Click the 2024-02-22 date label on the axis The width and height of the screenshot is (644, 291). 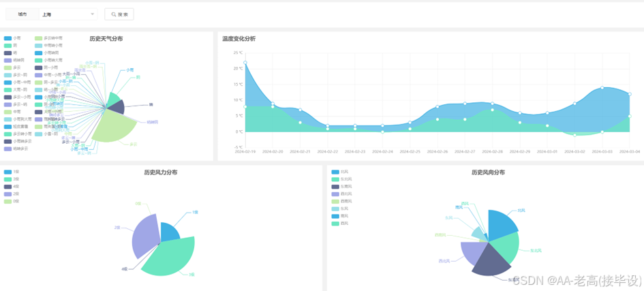coord(327,151)
